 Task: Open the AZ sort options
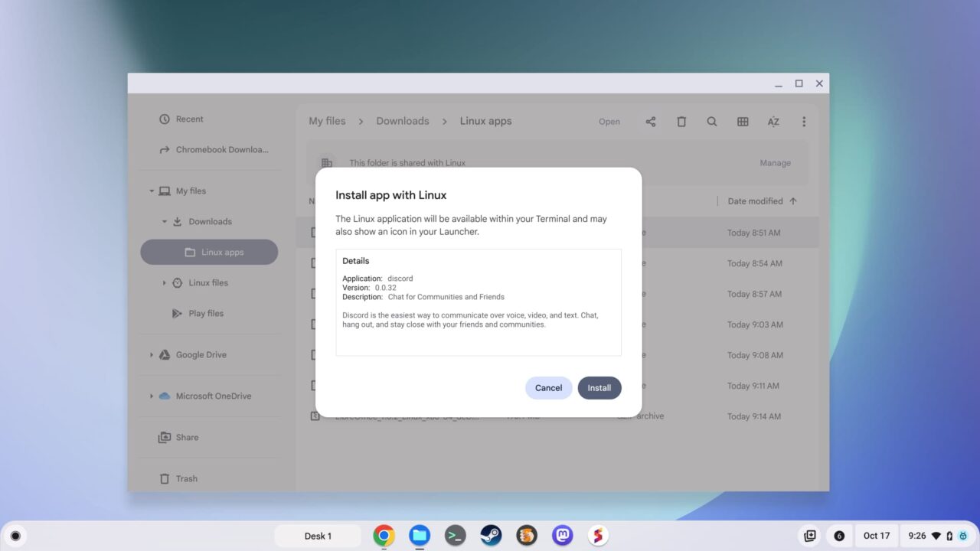pyautogui.click(x=773, y=122)
